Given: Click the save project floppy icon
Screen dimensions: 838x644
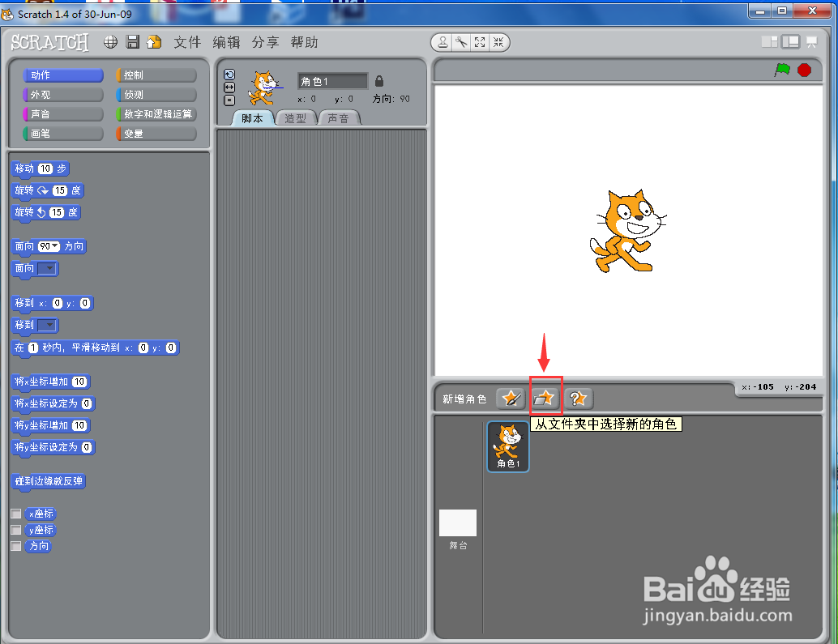Looking at the screenshot, I should 133,42.
